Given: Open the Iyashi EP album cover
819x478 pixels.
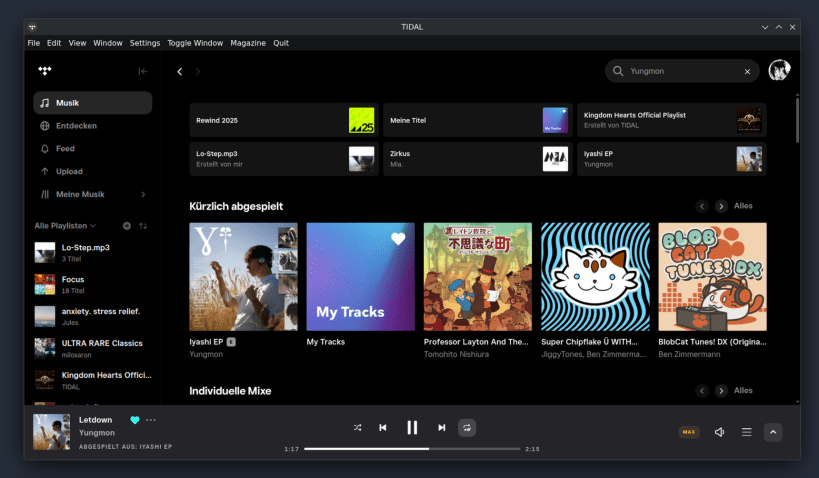Looking at the screenshot, I should pos(243,277).
